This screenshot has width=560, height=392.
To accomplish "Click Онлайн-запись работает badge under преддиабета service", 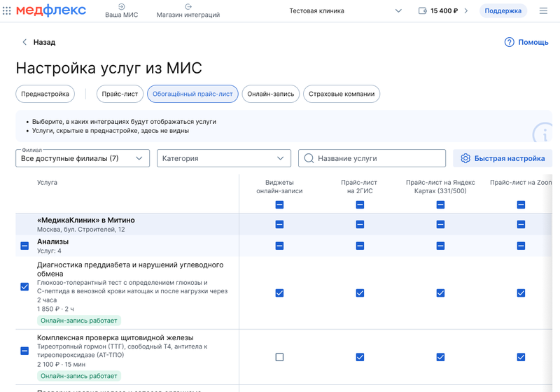I will tap(79, 320).
